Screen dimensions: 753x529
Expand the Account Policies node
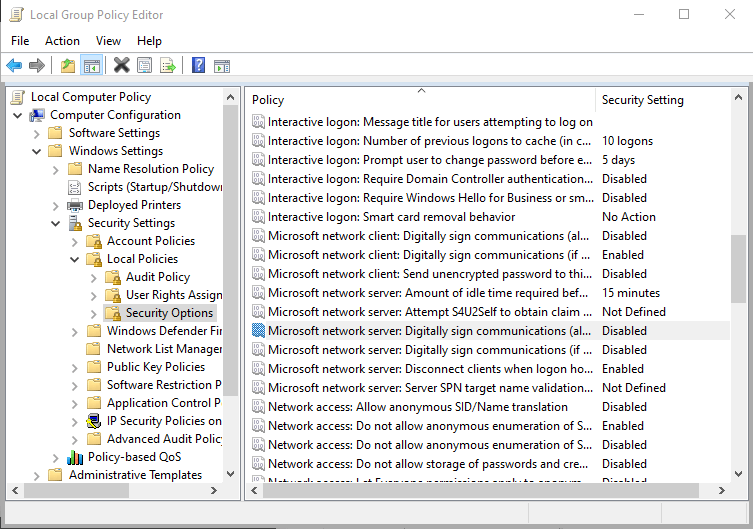coord(75,241)
